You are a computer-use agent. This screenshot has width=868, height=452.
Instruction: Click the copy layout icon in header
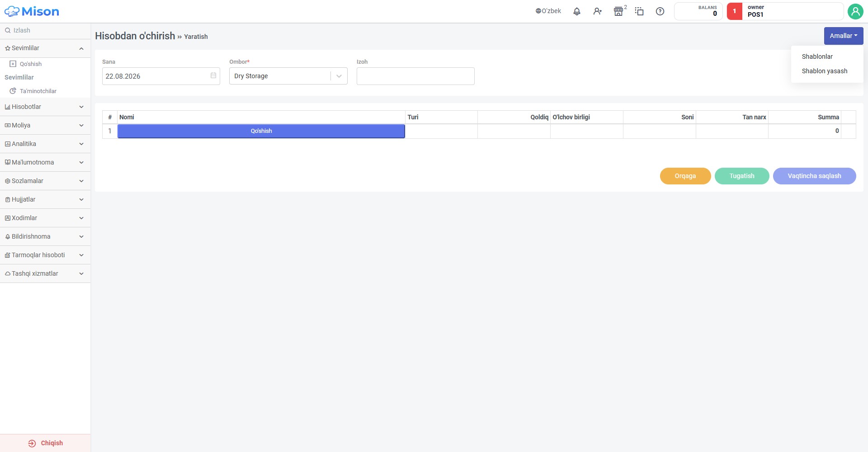(639, 11)
